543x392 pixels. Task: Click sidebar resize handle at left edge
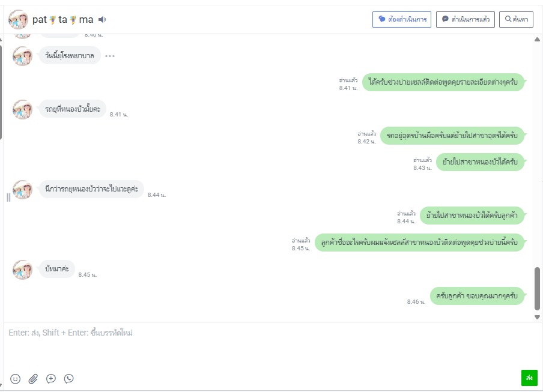pyautogui.click(x=8, y=198)
